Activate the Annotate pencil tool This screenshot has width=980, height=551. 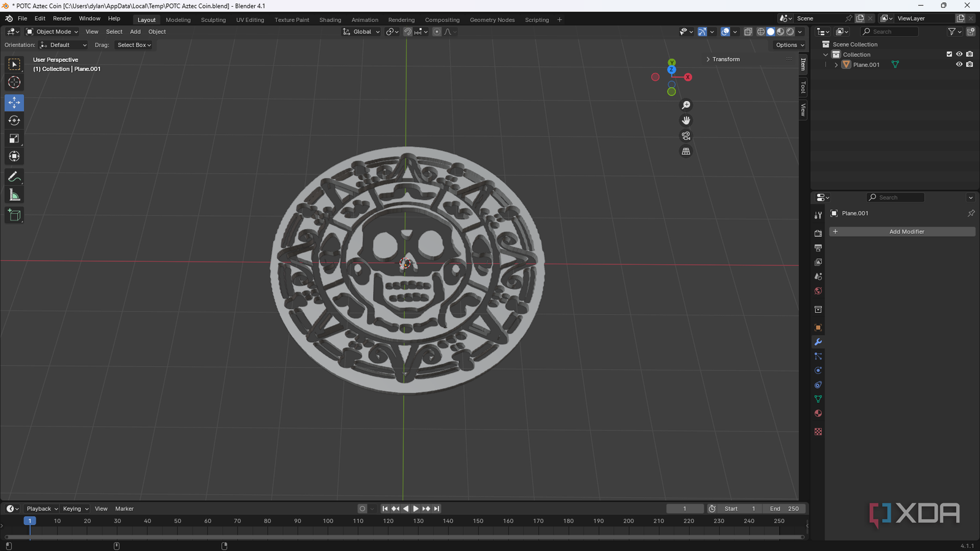pyautogui.click(x=14, y=177)
